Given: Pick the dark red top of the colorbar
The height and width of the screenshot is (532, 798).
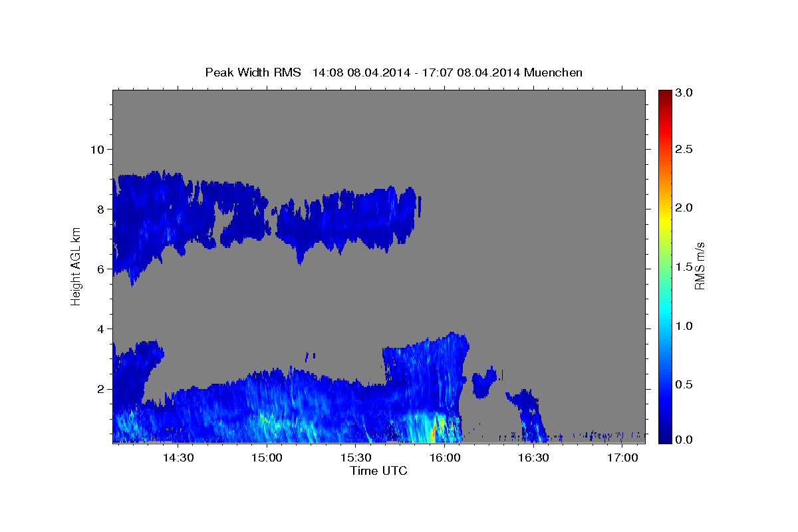Looking at the screenshot, I should click(664, 94).
